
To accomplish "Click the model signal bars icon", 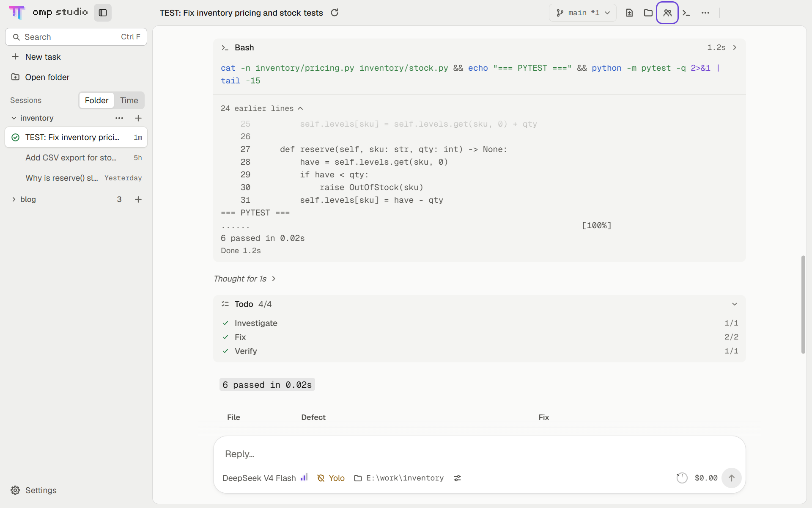I will click(x=304, y=478).
